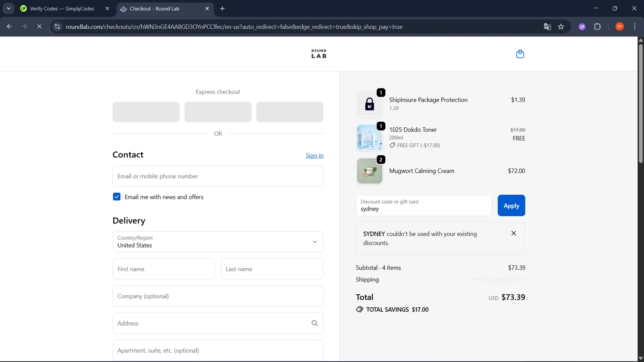644x362 pixels.
Task: Stop loading the page
Action: pos(39,27)
